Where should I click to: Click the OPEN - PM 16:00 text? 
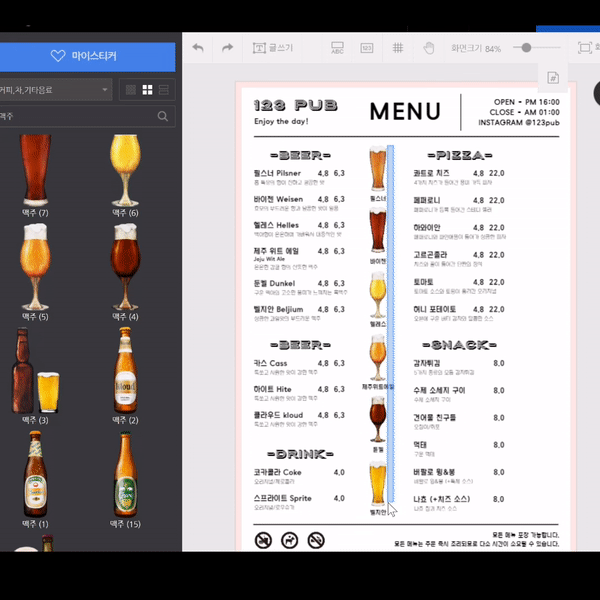[x=527, y=102]
